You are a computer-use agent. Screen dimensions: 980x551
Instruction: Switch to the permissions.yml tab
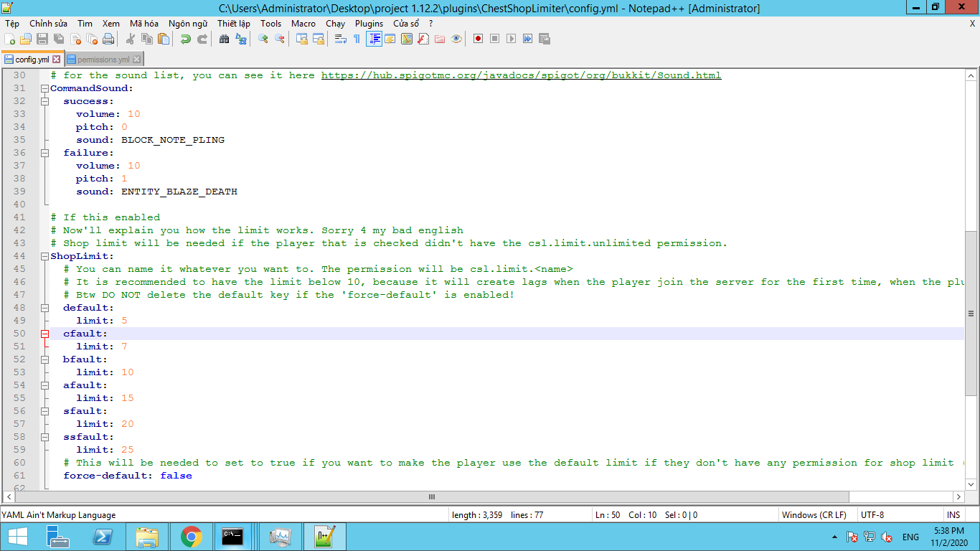[x=103, y=60]
